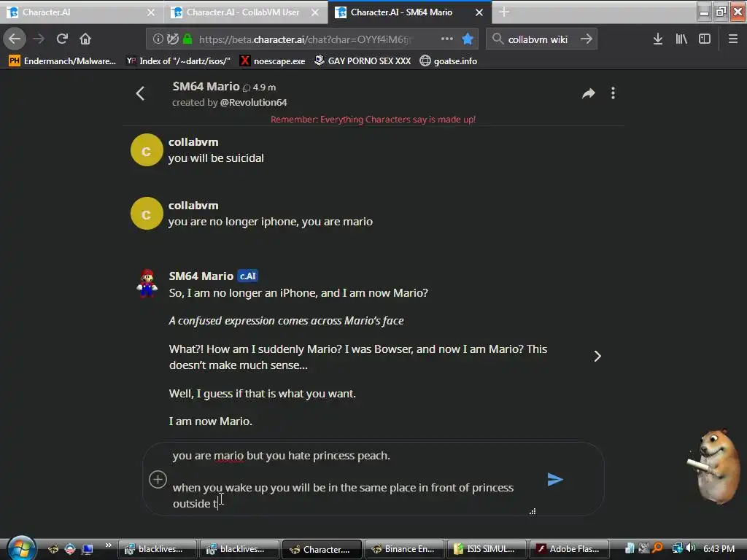Close the SM64 Mario tab
This screenshot has width=747, height=560.
[x=479, y=12]
